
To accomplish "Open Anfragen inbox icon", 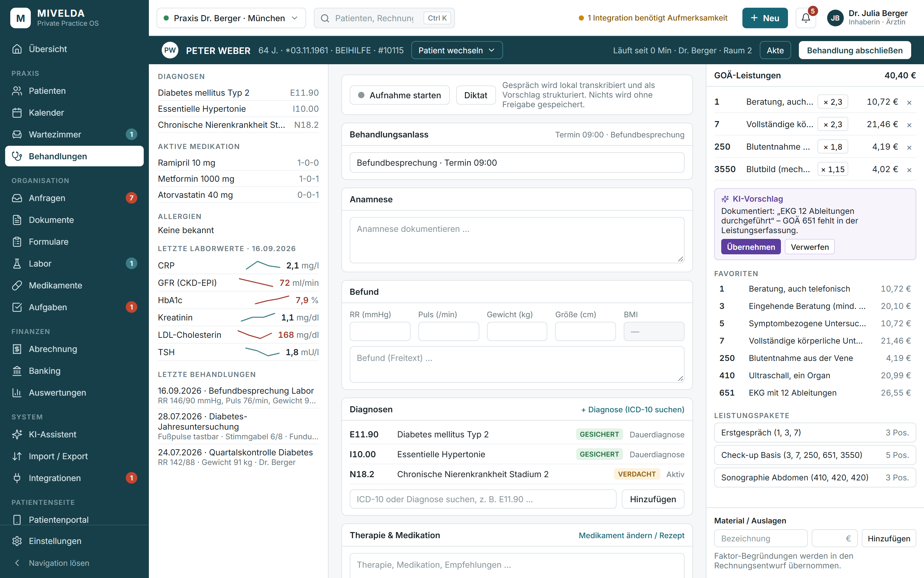I will pyautogui.click(x=17, y=197).
